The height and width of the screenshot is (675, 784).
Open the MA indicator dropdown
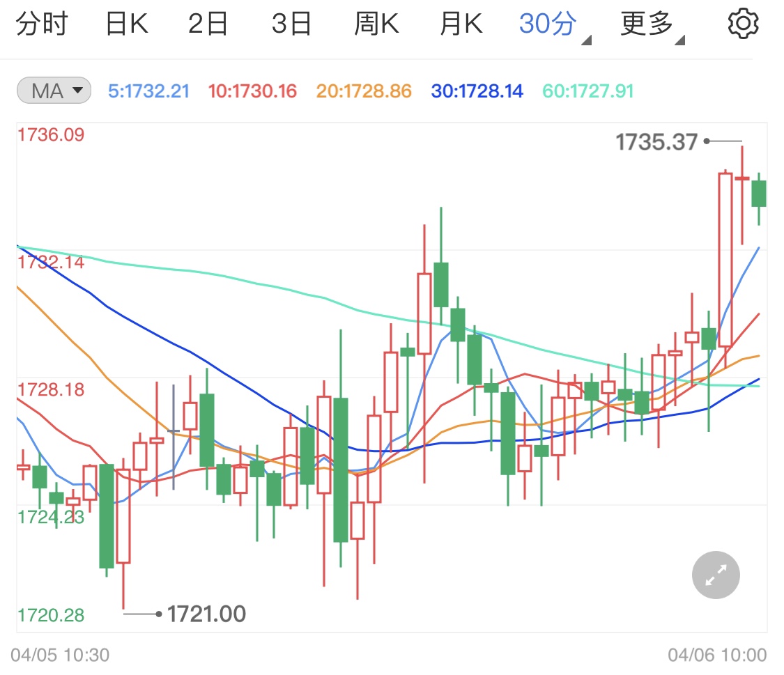click(x=54, y=91)
